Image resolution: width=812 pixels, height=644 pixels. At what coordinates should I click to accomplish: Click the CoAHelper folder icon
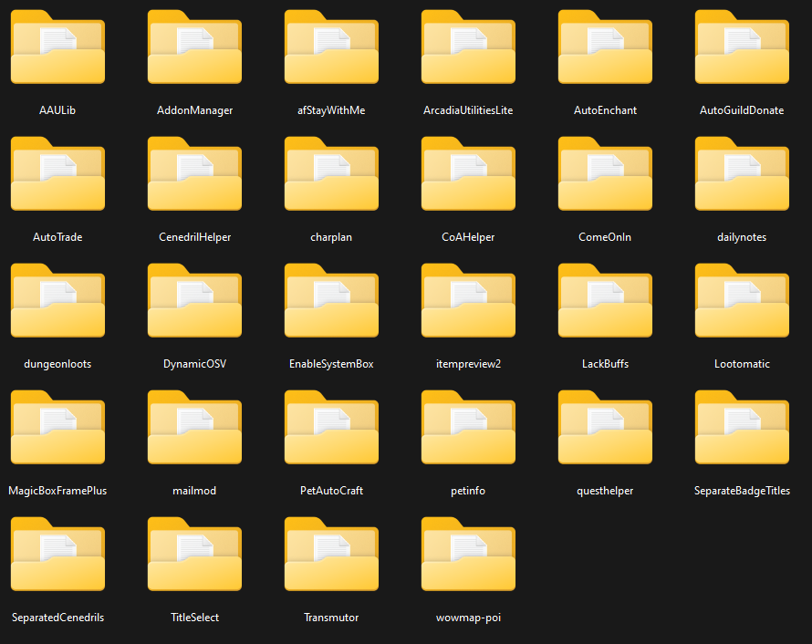click(x=468, y=175)
